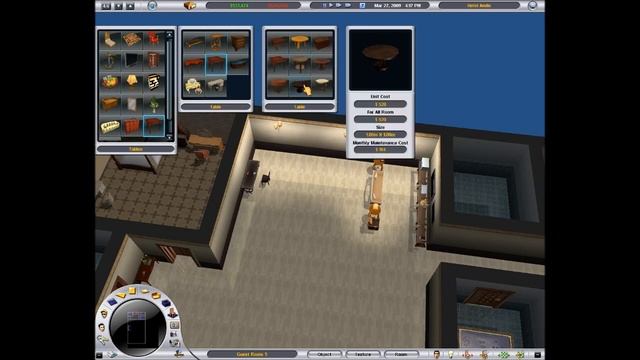This screenshot has width=640, height=360.
Task: Click the hotel name field in top bar
Action: 479,6
